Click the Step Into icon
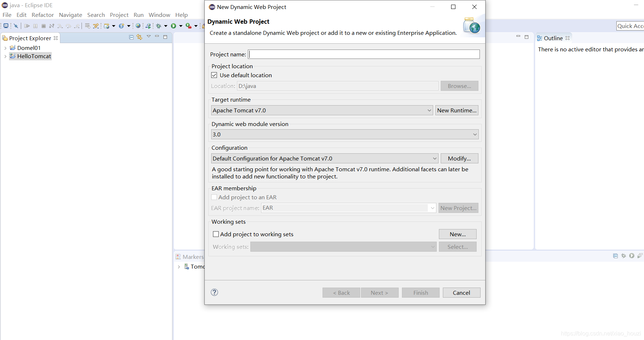Screen dimensions: 644x340 (x=60, y=26)
